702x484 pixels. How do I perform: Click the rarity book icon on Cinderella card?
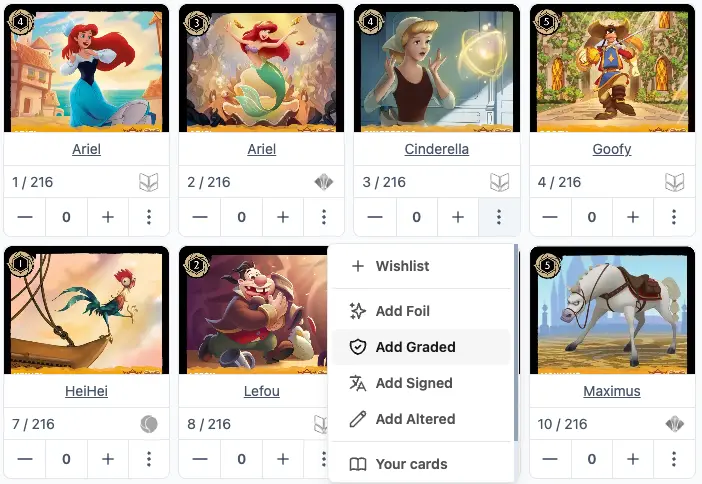(x=499, y=182)
